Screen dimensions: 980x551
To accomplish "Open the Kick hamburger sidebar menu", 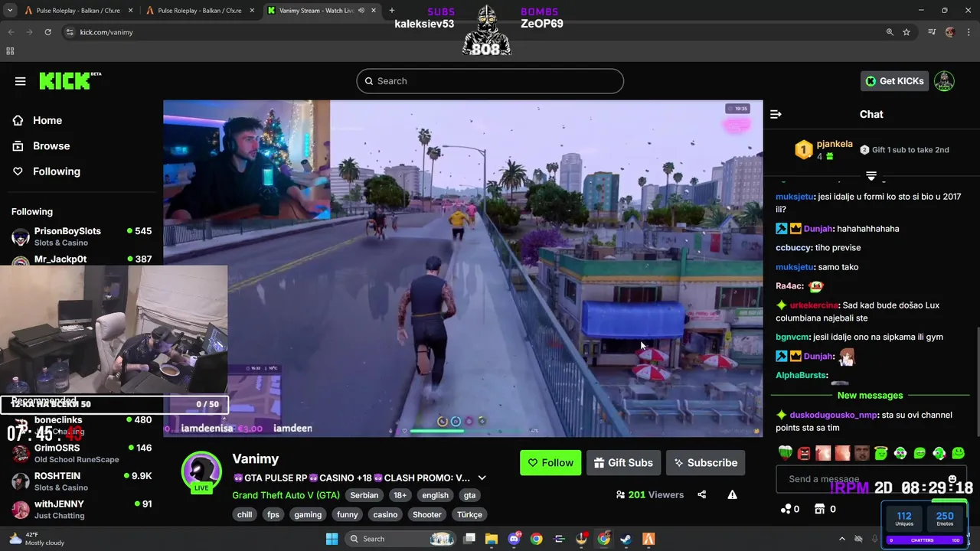I will (21, 81).
